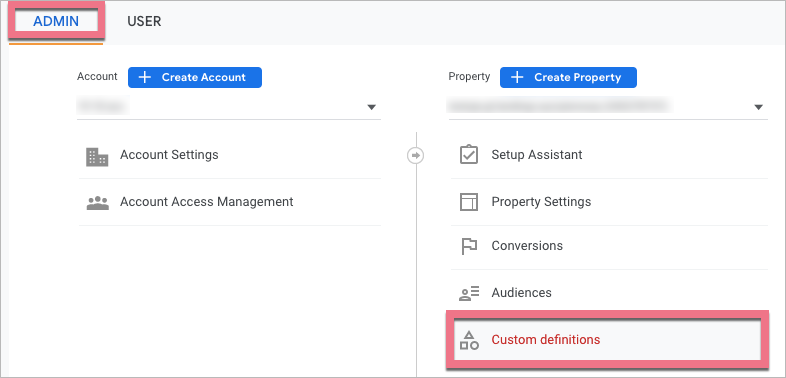786x378 pixels.
Task: Open the Account selector dropdown arrow
Action: click(371, 107)
